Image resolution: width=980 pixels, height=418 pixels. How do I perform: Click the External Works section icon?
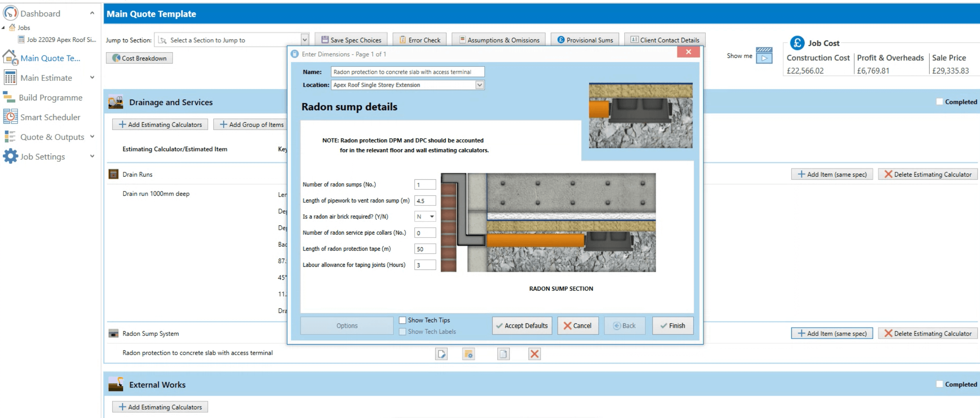tap(116, 384)
